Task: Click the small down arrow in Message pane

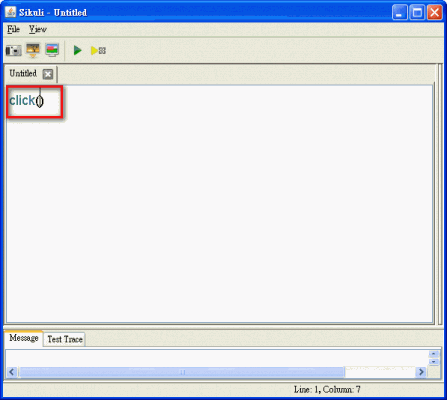Action: pos(434,362)
